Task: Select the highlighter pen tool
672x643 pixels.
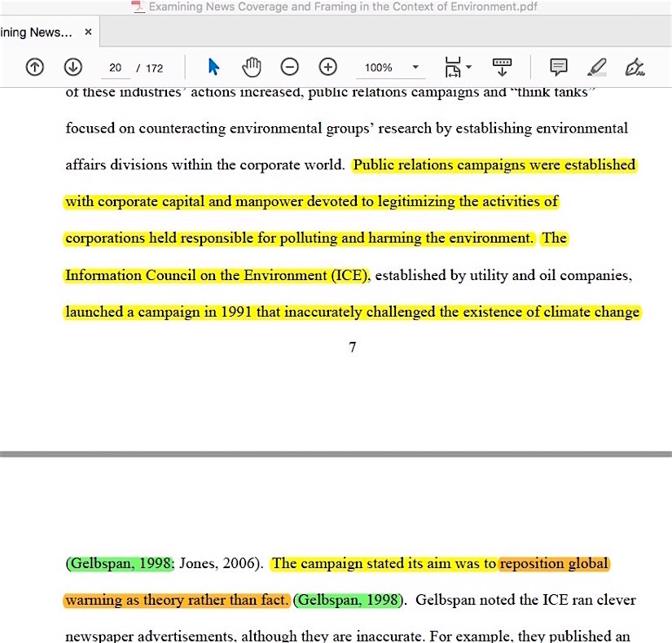Action: [x=597, y=68]
